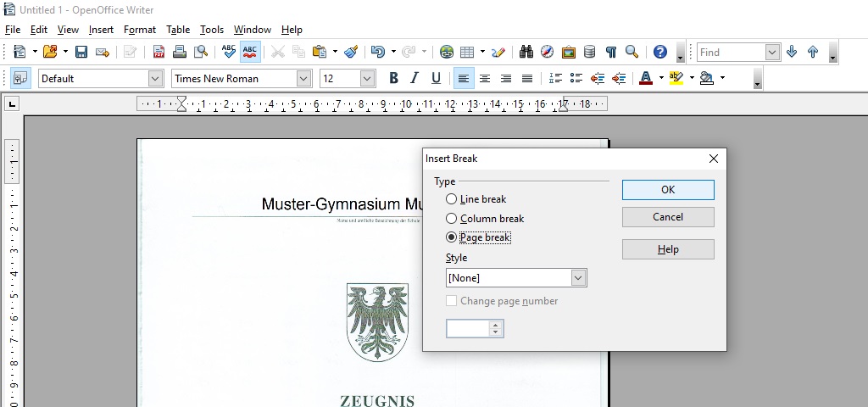This screenshot has height=407, width=868.
Task: Click the Bold formatting icon
Action: point(393,78)
